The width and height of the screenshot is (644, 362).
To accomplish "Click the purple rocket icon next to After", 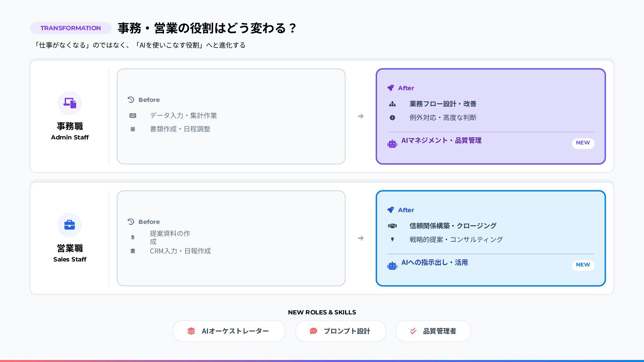I will [x=391, y=88].
